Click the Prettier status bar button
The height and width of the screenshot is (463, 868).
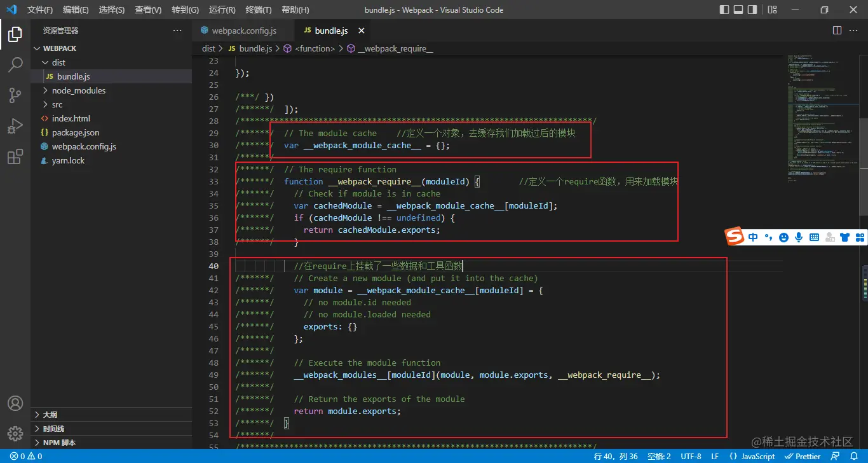point(803,456)
